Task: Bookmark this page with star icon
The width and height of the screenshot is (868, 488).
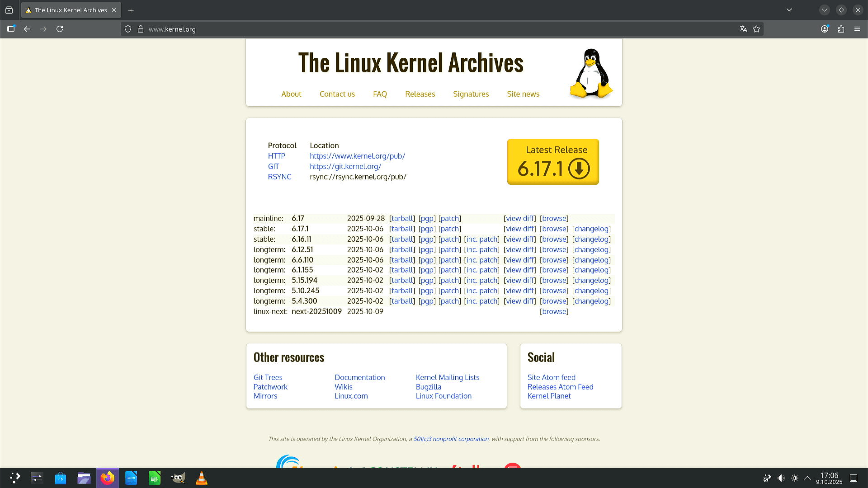Action: 756,29
